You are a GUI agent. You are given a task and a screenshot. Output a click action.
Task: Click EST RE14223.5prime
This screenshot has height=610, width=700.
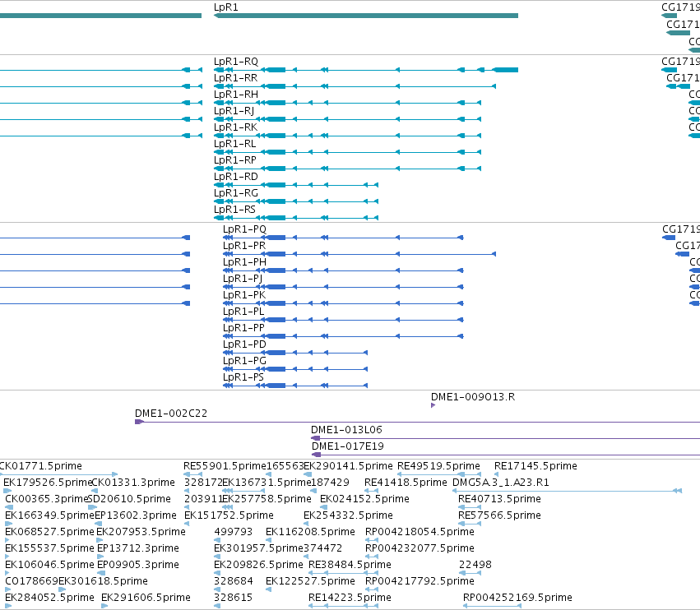350,598
